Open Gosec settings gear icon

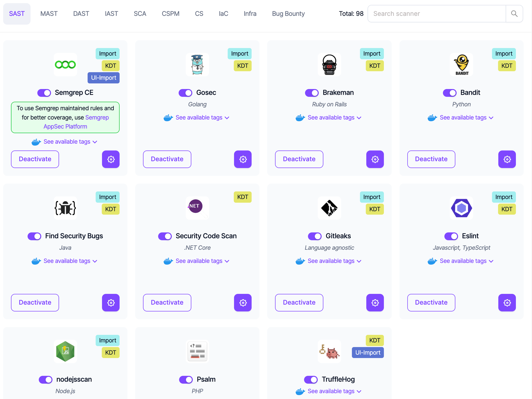point(243,159)
